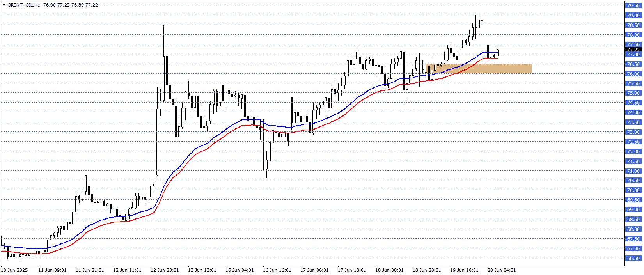Click time axis label 17 Jun 06:01
Screen dimensions: 644x275
[314, 270]
